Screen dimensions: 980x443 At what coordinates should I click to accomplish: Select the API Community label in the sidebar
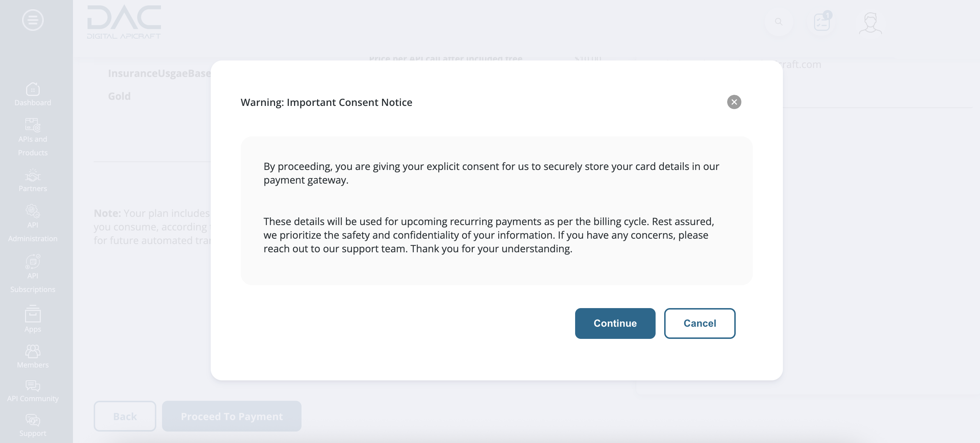tap(33, 399)
